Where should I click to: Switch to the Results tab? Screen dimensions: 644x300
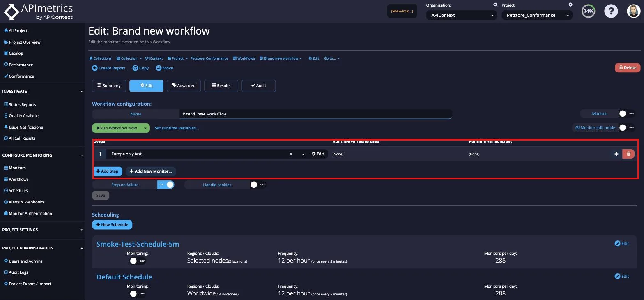(221, 85)
